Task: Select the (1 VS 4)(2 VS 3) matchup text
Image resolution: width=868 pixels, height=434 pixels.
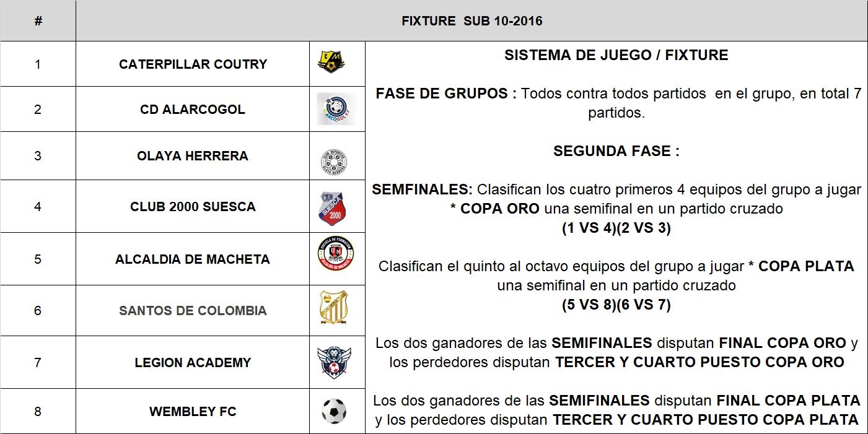Action: (616, 227)
